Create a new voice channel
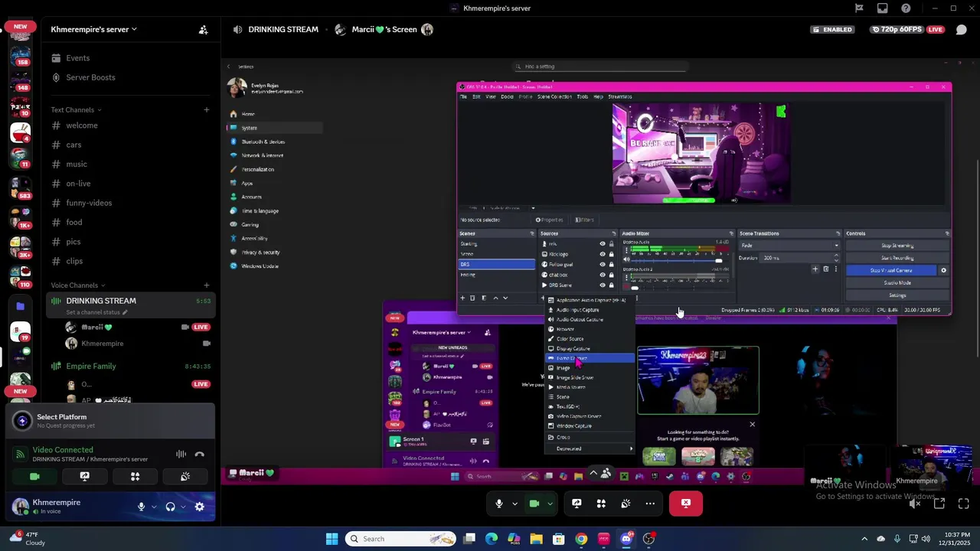The width and height of the screenshot is (980, 551). click(x=206, y=285)
